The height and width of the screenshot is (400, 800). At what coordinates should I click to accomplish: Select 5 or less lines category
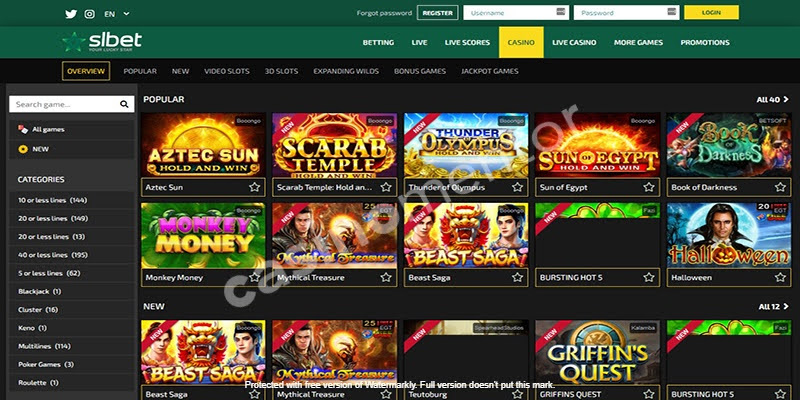(71, 273)
